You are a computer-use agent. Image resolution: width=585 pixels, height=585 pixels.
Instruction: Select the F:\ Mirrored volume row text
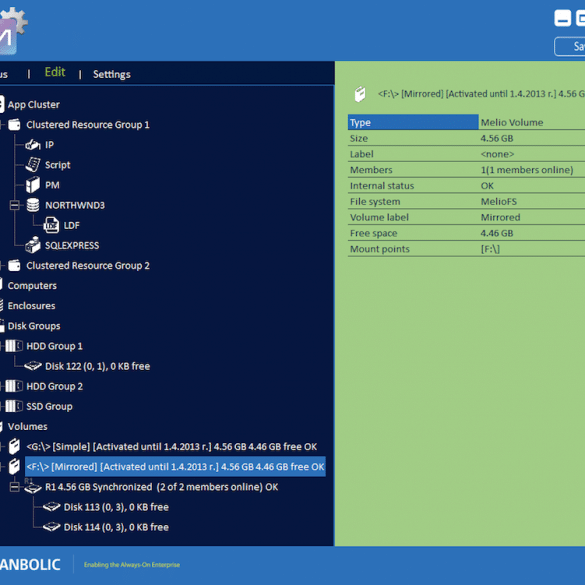pyautogui.click(x=175, y=467)
